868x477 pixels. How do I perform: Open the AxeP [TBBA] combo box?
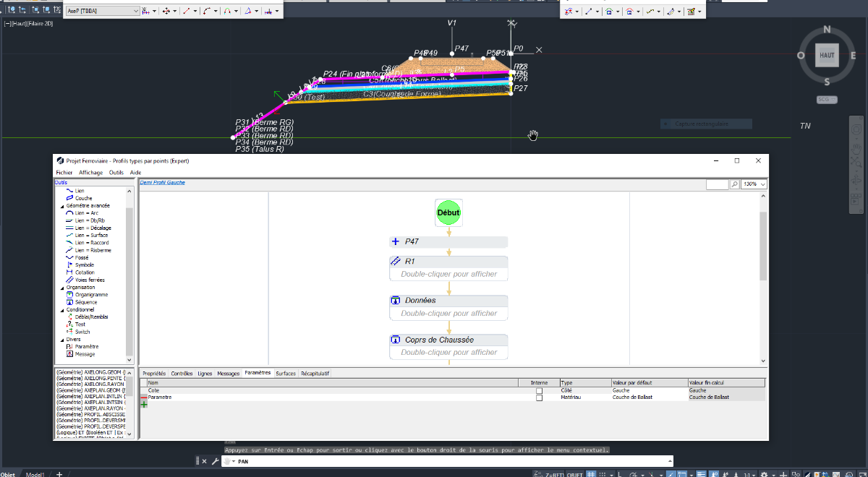[x=102, y=12]
